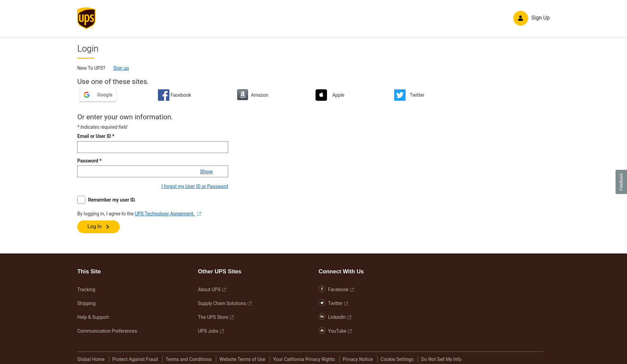Open Your California Privacy Rights link
Screen dimensions: 627x364
pyautogui.click(x=304, y=359)
